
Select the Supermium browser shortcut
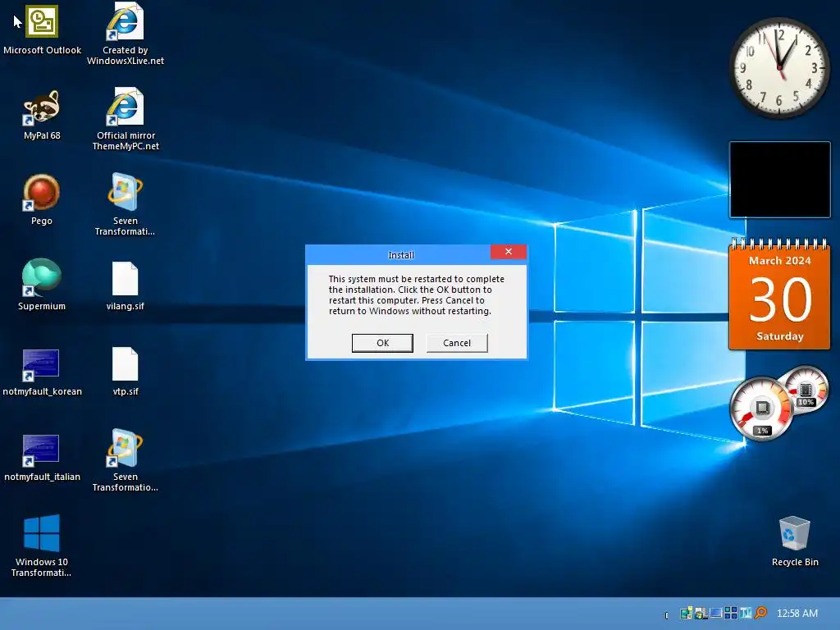click(x=42, y=285)
